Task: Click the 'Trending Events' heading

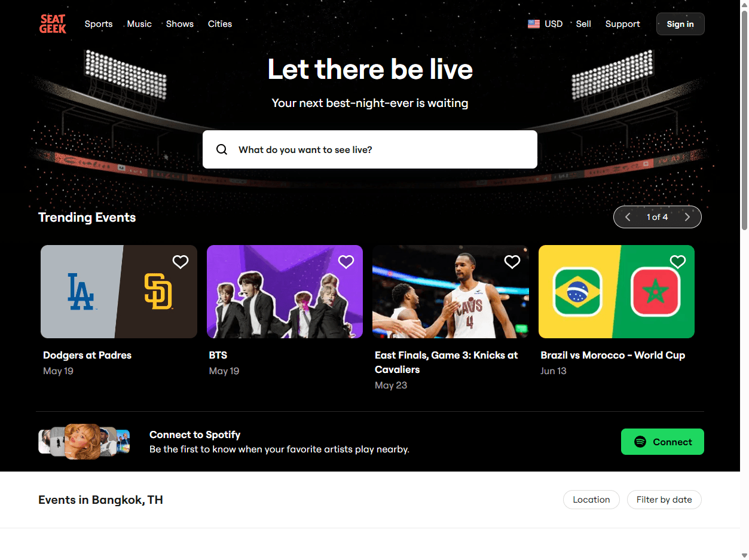Action: (x=87, y=218)
